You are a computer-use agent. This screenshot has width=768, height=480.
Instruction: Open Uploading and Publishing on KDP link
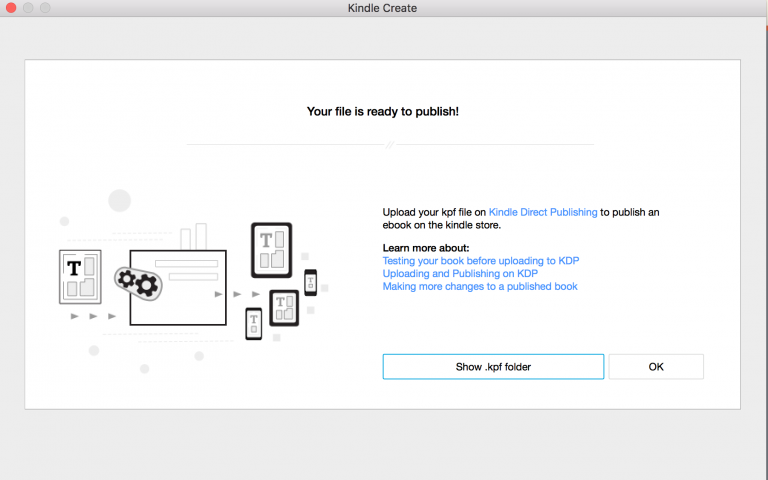click(461, 273)
